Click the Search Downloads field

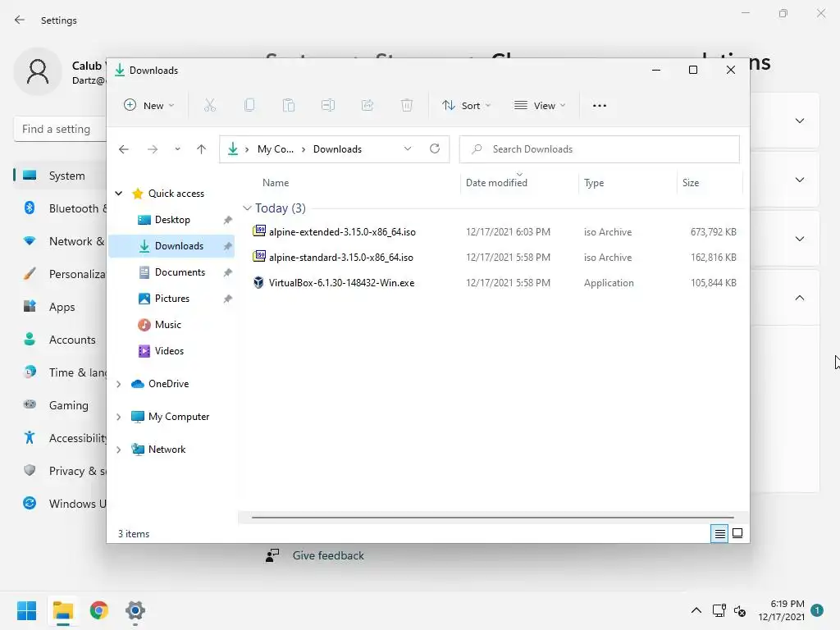click(x=600, y=149)
